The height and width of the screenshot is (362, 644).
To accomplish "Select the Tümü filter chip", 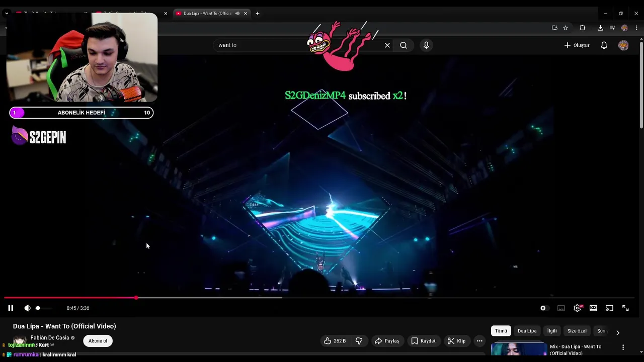I will click(501, 331).
